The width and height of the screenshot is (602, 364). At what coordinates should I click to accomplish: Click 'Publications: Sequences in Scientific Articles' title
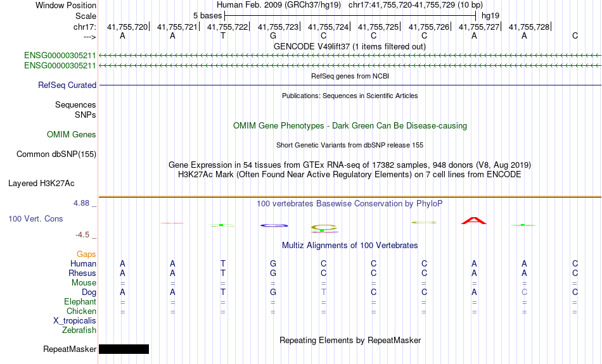click(x=350, y=96)
